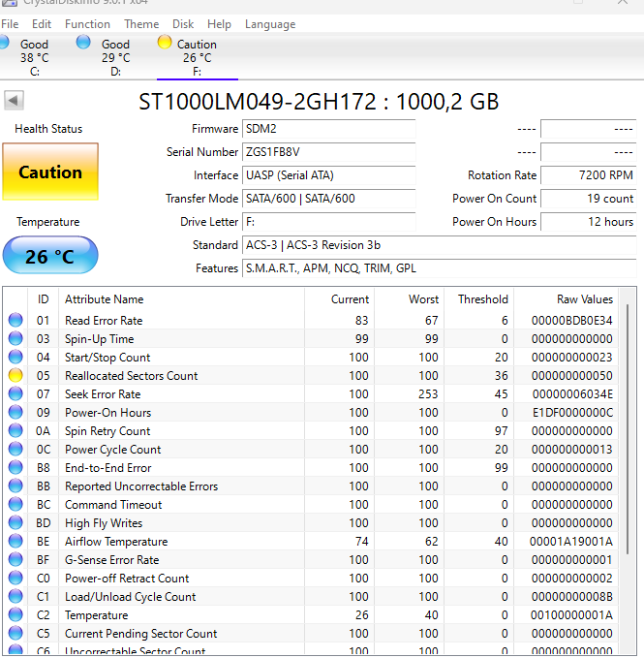The width and height of the screenshot is (644, 658).
Task: Open the Theme menu
Action: (x=141, y=24)
